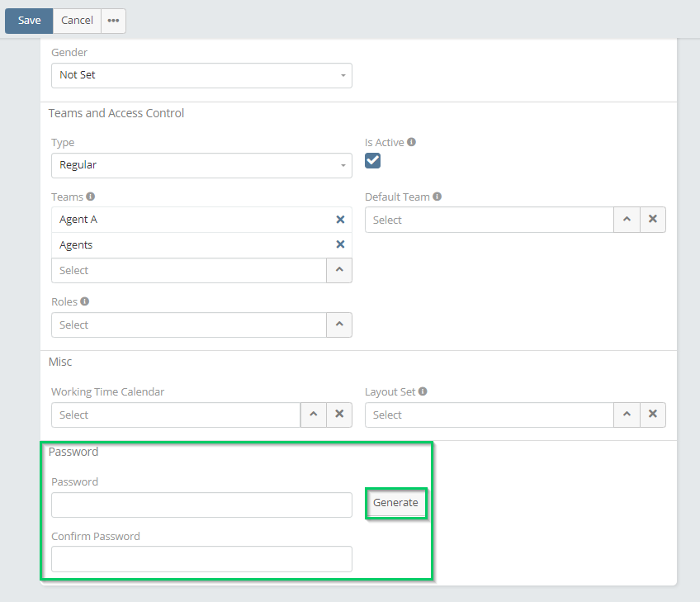
Task: Expand the Roles selection list arrow
Action: pos(339,325)
